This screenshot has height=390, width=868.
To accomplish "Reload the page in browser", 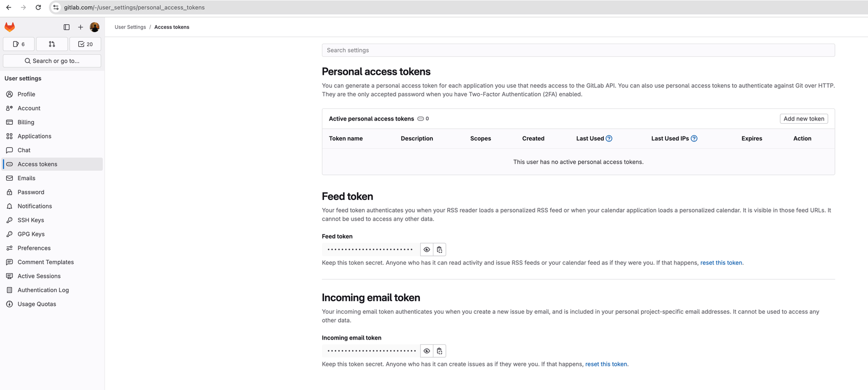I will coord(38,7).
